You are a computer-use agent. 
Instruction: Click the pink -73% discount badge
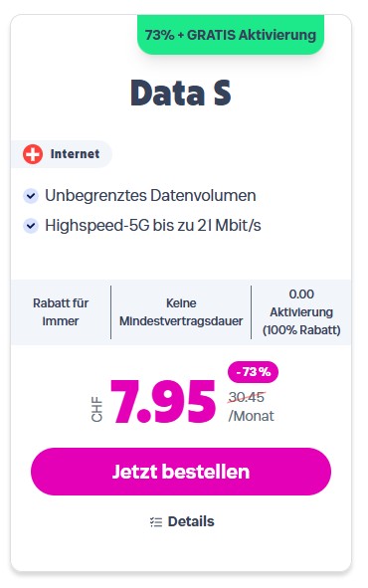click(253, 372)
